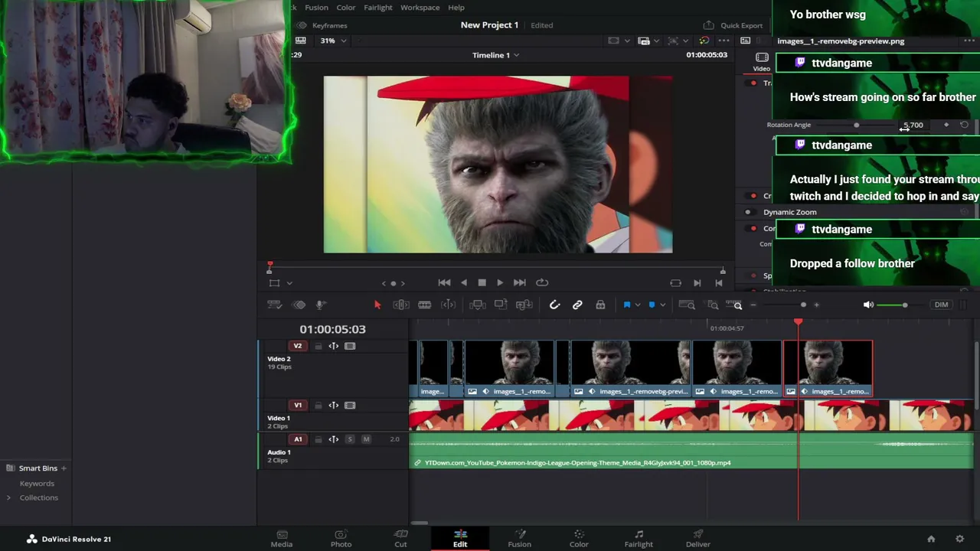Switch to the Cut page
980x551 pixels.
coord(400,539)
